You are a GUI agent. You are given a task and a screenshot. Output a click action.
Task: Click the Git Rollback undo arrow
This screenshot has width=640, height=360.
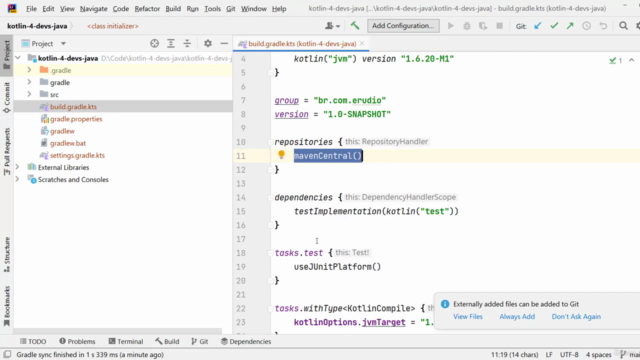tap(603, 26)
